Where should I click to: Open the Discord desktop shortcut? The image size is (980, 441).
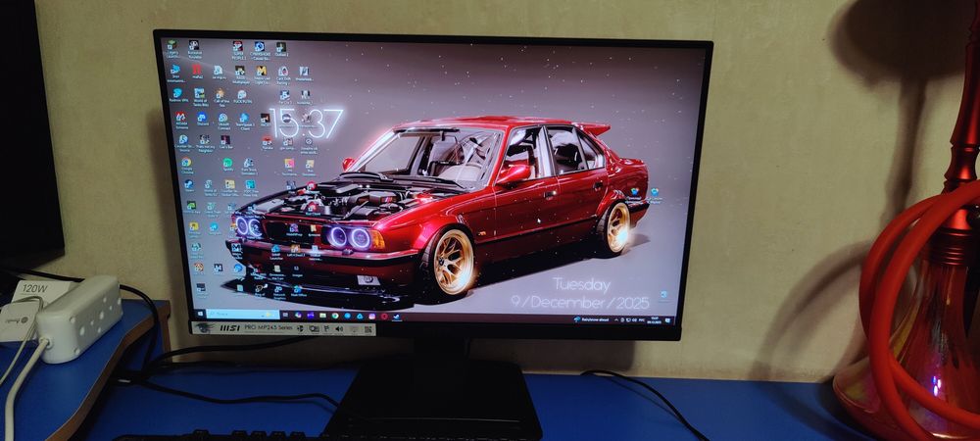[x=203, y=120]
